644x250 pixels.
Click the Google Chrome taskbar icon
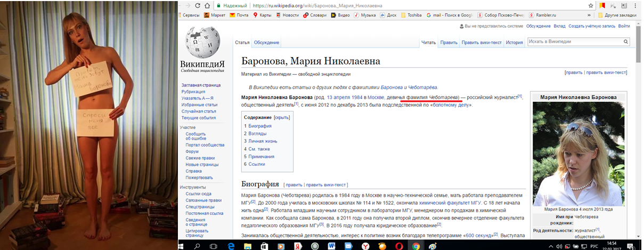[x=415, y=246]
